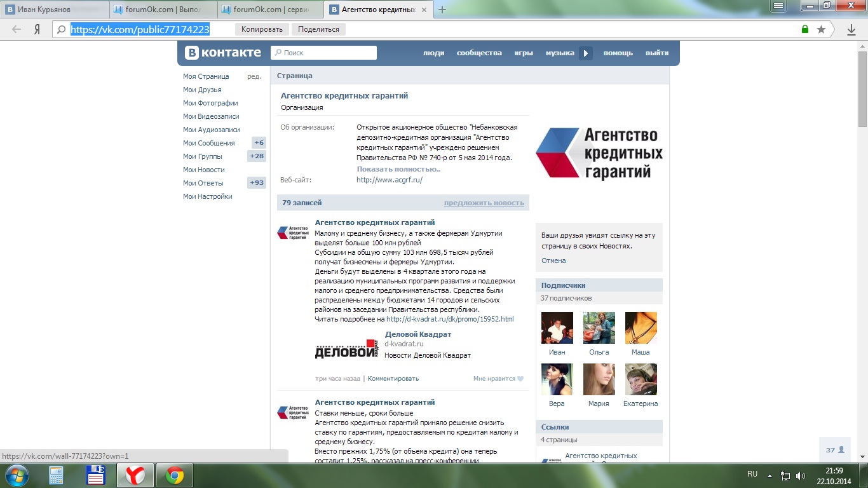This screenshot has height=488, width=868.
Task: Open сообщества in VK top menu
Action: click(x=479, y=53)
